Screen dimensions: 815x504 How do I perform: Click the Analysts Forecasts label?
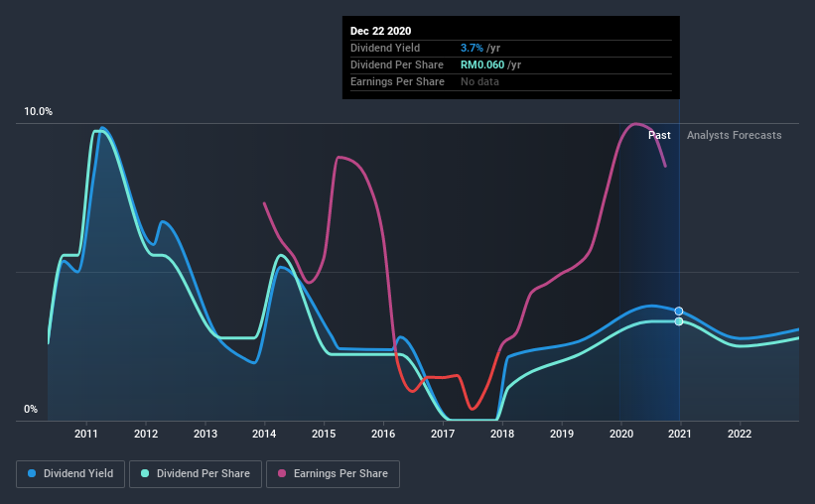click(734, 135)
